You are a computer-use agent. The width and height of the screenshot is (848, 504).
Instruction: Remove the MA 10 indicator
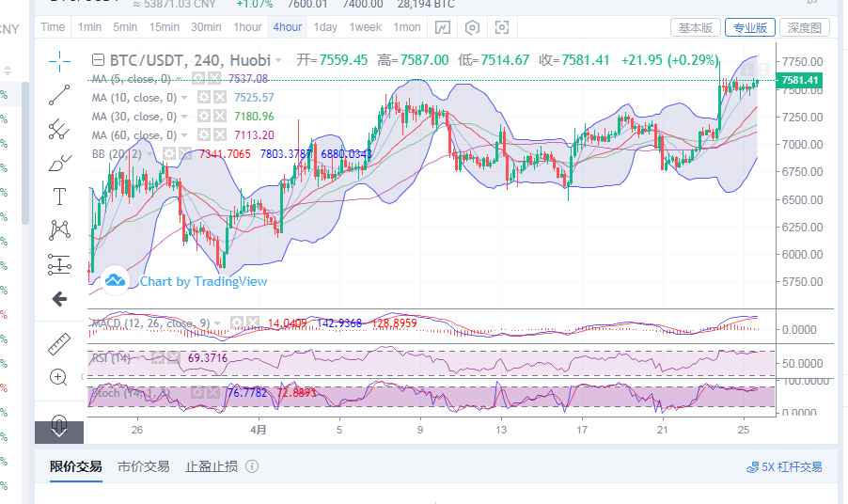[x=220, y=98]
